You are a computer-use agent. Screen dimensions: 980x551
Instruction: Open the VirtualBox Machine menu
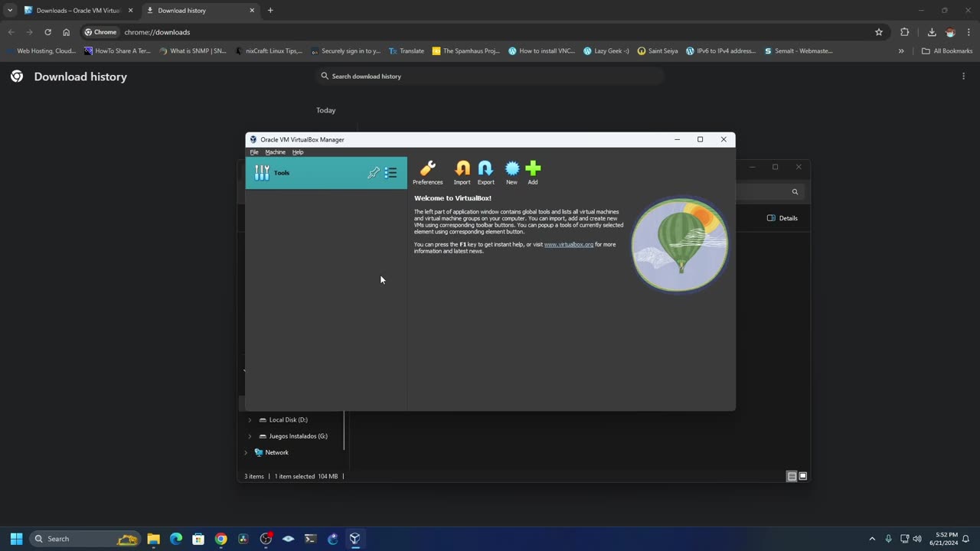(x=275, y=152)
